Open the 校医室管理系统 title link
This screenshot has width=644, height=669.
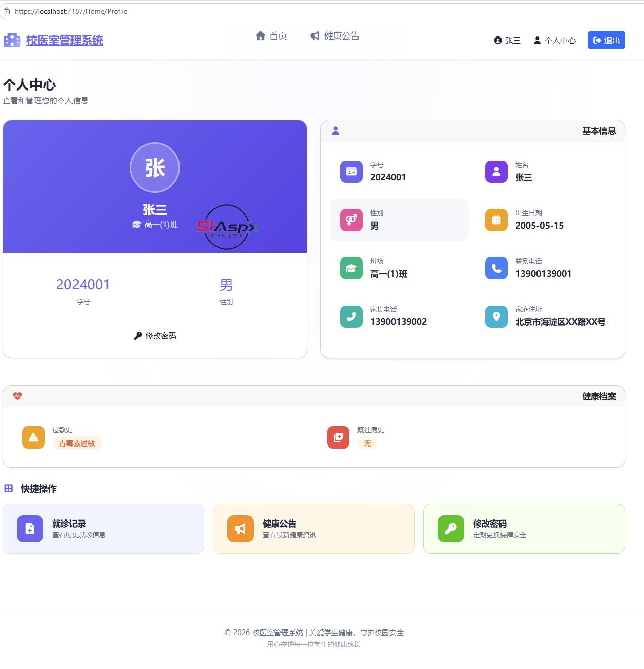point(64,41)
